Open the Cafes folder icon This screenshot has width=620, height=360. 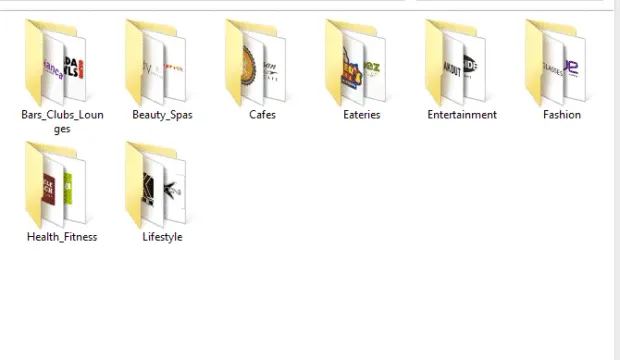256,62
